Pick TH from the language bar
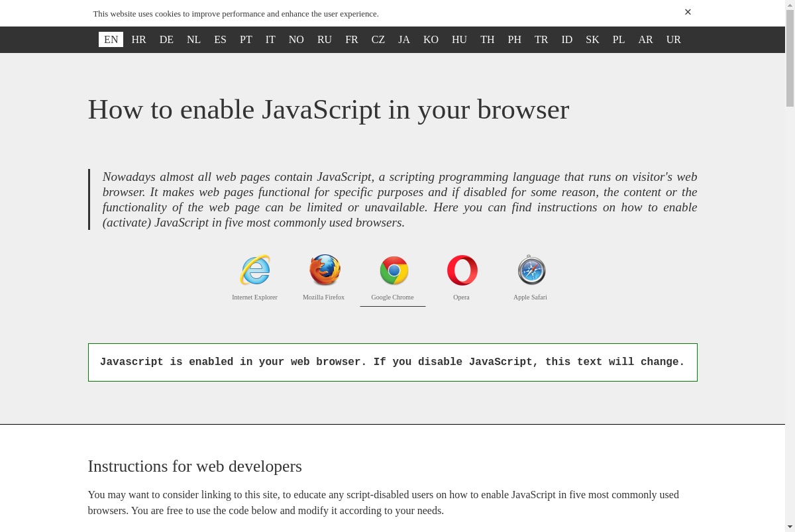The image size is (795, 532). click(488, 40)
